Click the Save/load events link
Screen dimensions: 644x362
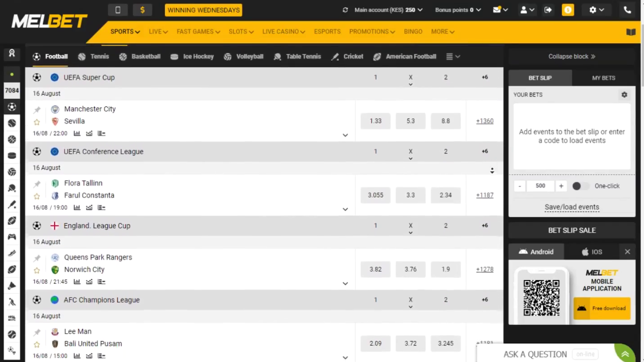(572, 207)
